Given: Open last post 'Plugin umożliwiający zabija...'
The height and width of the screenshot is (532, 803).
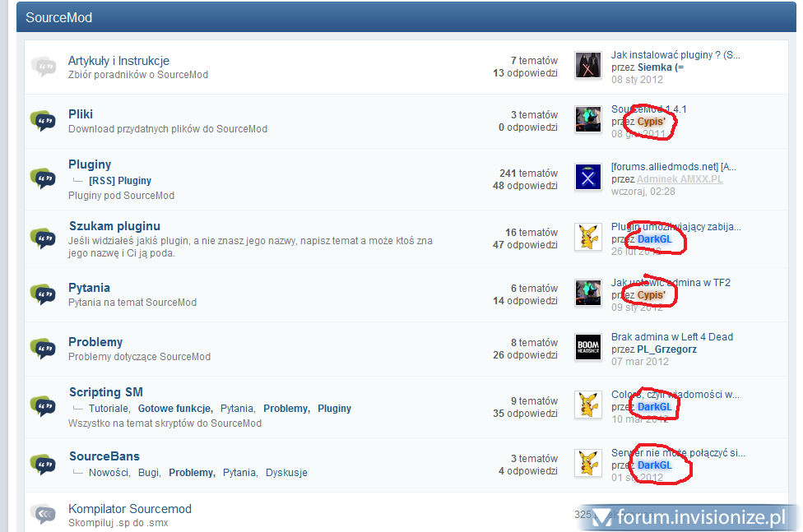Looking at the screenshot, I should [x=676, y=227].
